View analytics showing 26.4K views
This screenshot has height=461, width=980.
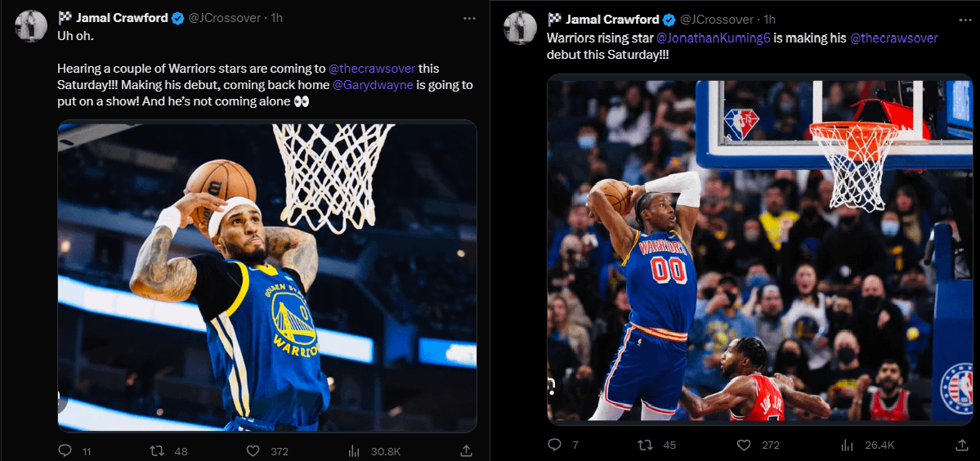coord(845,445)
